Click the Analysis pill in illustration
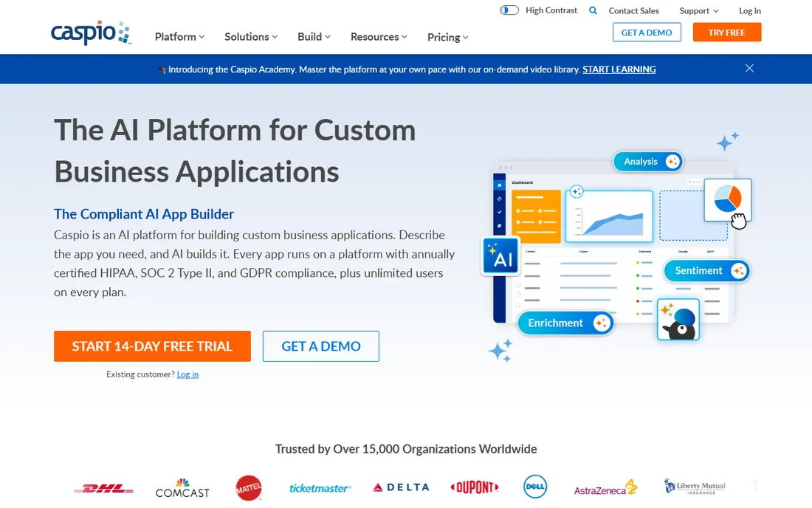The image size is (812, 508). pyautogui.click(x=648, y=162)
